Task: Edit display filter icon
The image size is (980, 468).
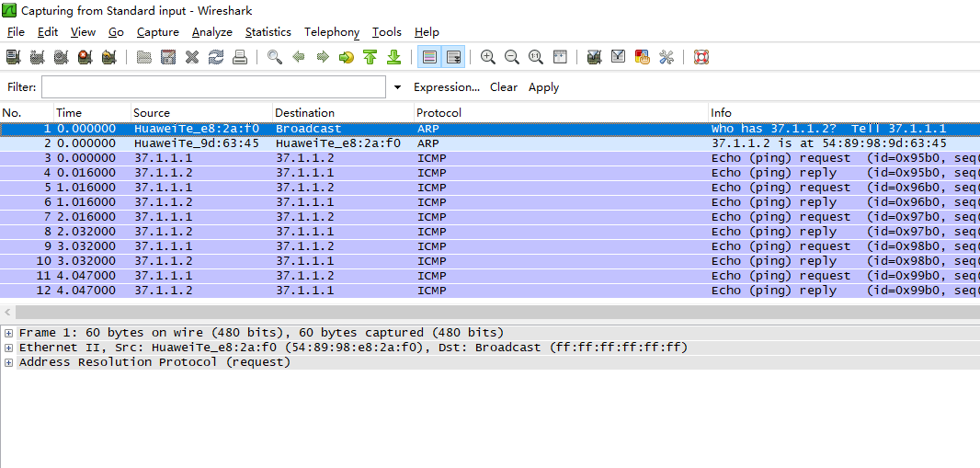Action: (x=618, y=58)
